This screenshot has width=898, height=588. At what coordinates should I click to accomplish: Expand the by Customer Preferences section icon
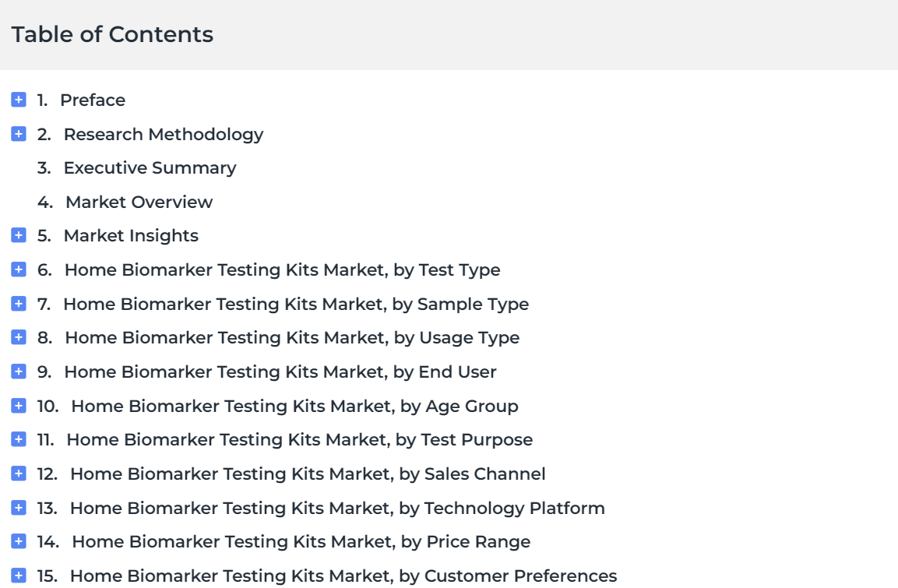(x=19, y=576)
